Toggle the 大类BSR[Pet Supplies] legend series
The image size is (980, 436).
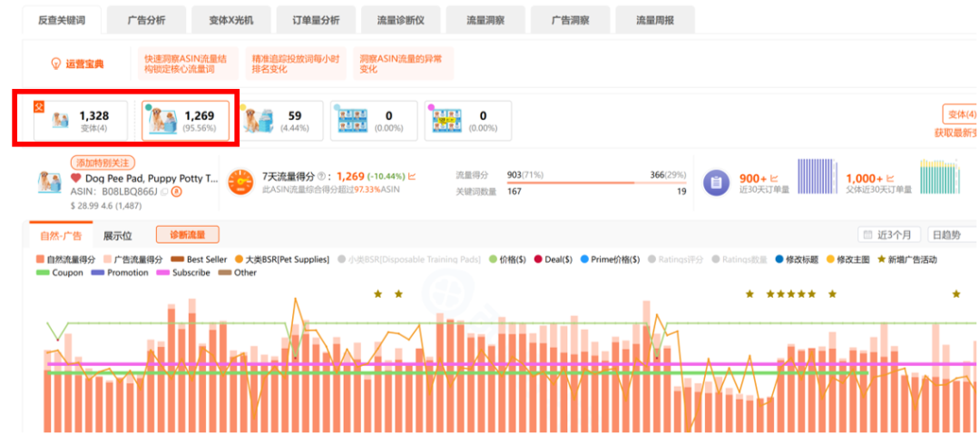pos(281,260)
